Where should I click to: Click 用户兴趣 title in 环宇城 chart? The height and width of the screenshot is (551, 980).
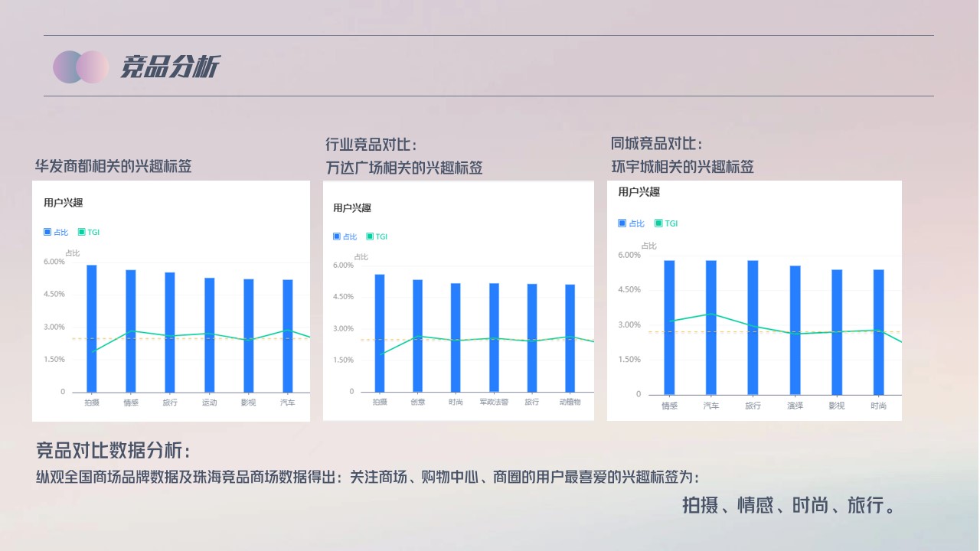[x=639, y=192]
